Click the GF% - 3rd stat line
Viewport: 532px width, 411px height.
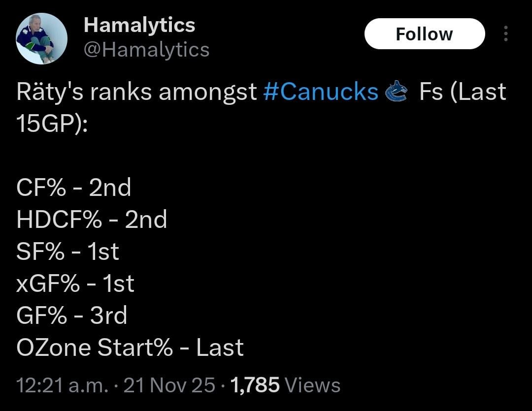[71, 316]
